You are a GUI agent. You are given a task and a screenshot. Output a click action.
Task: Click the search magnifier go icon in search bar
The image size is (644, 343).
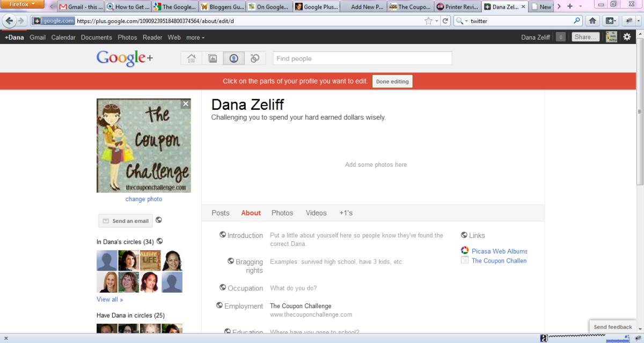coord(577,21)
